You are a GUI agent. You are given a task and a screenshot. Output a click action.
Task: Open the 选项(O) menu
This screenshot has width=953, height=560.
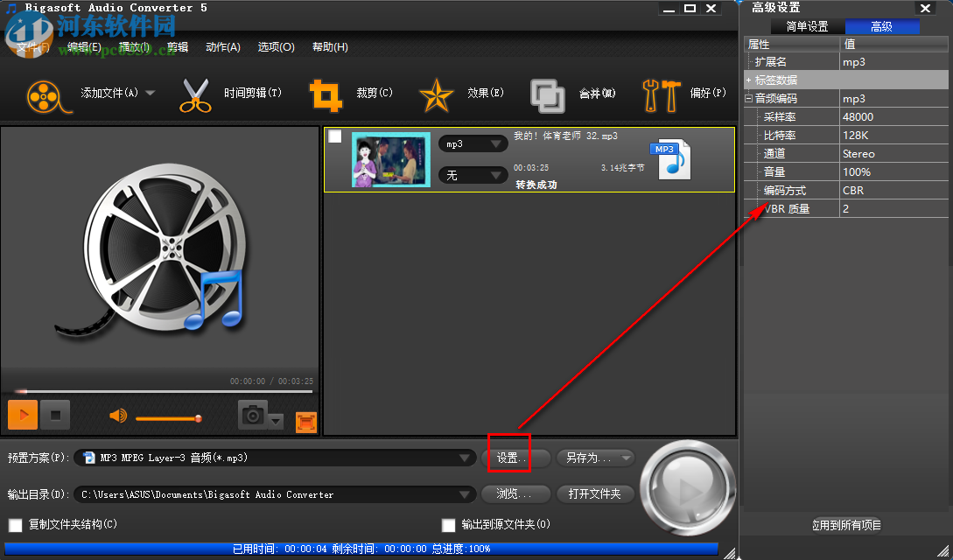point(276,47)
